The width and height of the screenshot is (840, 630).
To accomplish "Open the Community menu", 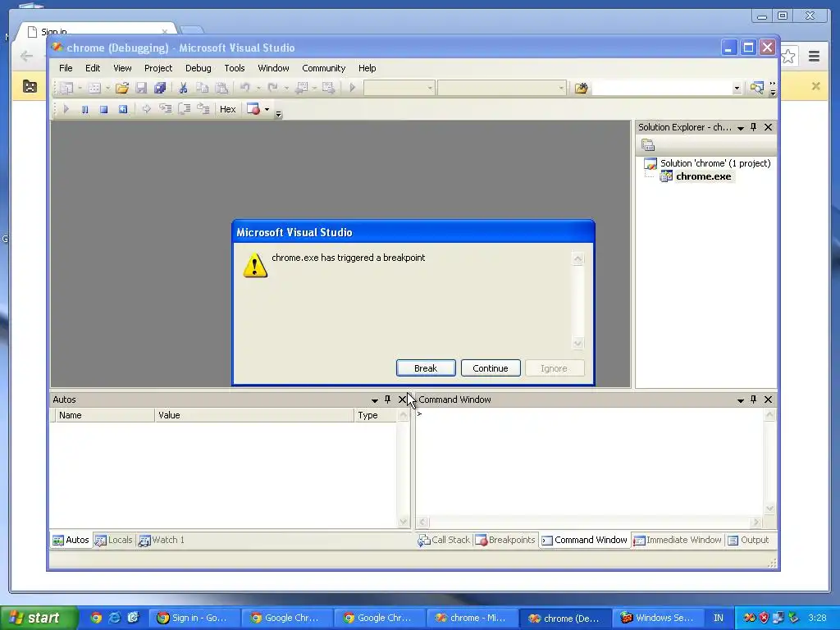I will [x=323, y=68].
